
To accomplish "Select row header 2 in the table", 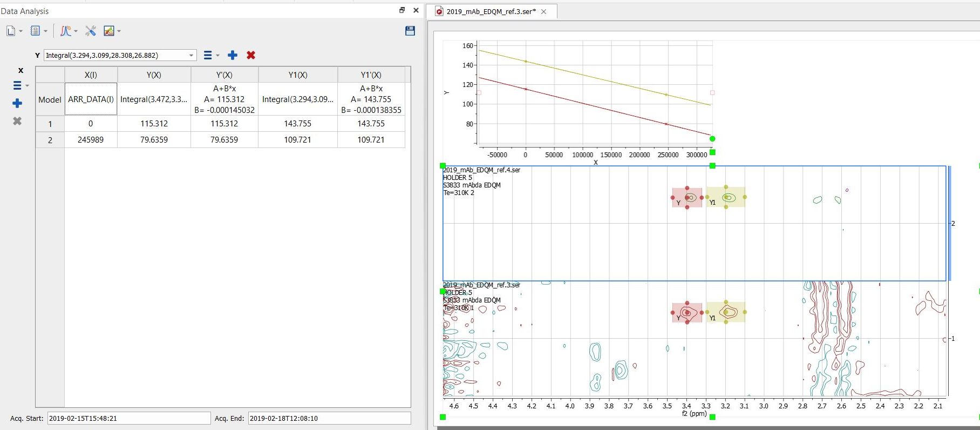I will tap(50, 140).
